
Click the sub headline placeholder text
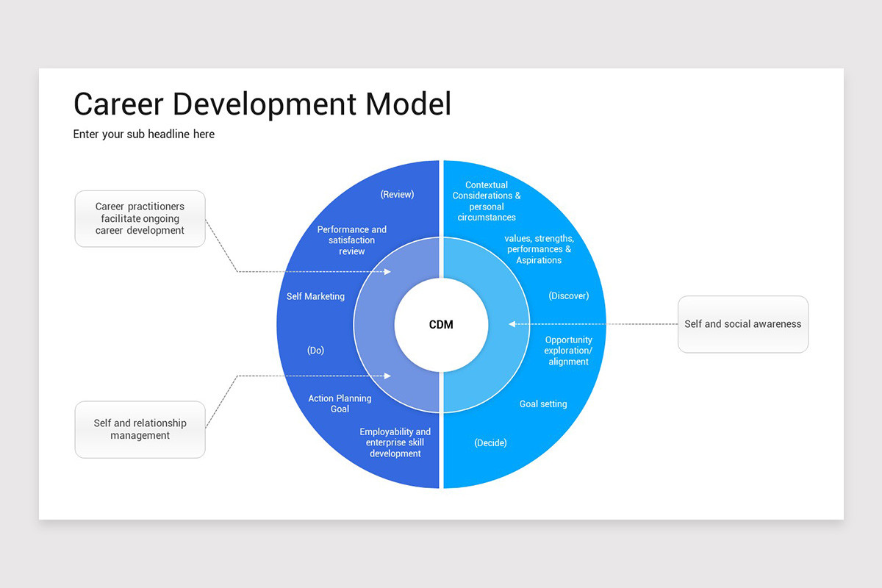point(143,134)
